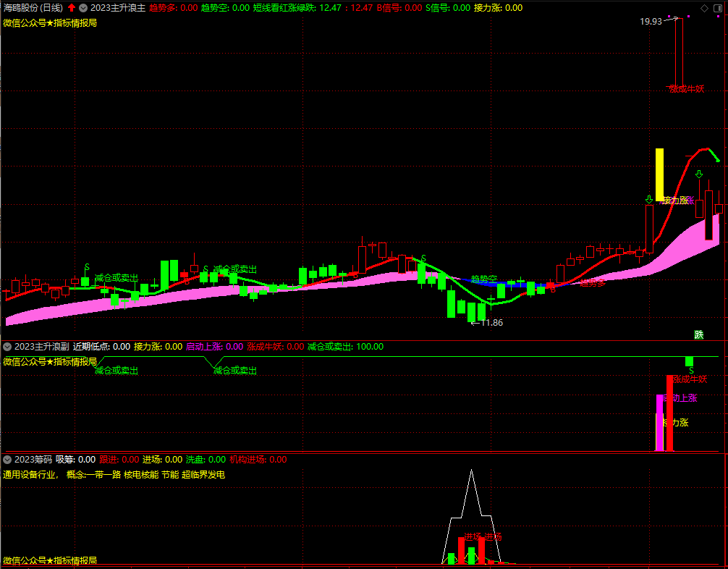Screen dimensions: 728x569
Task: Click the magenta 启动上涨 bar in the sub-chart
Action: point(659,423)
